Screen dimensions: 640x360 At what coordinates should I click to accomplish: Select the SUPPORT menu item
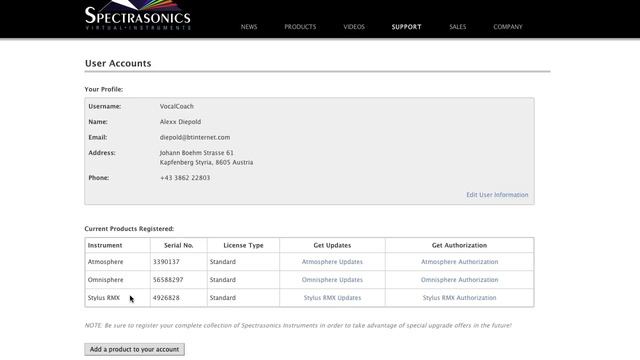(x=407, y=27)
